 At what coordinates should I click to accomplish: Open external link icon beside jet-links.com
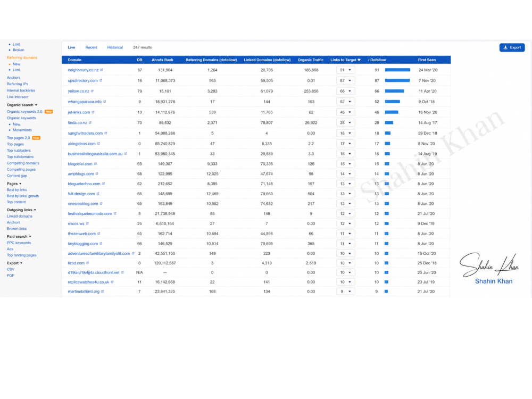pos(93,112)
